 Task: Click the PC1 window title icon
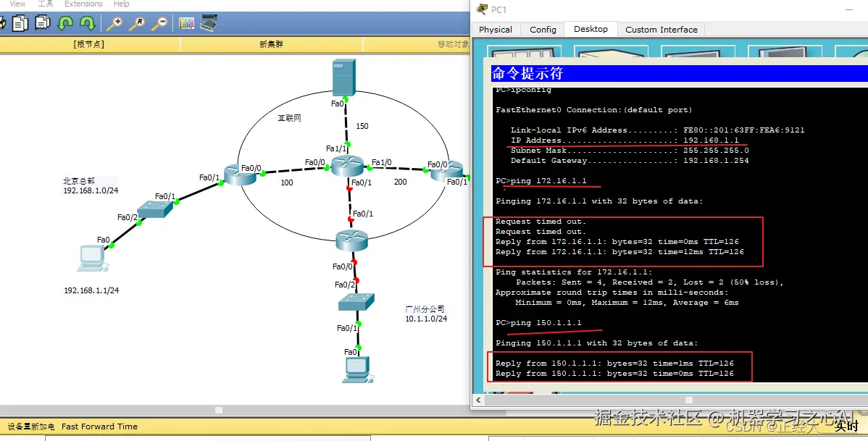coord(482,9)
